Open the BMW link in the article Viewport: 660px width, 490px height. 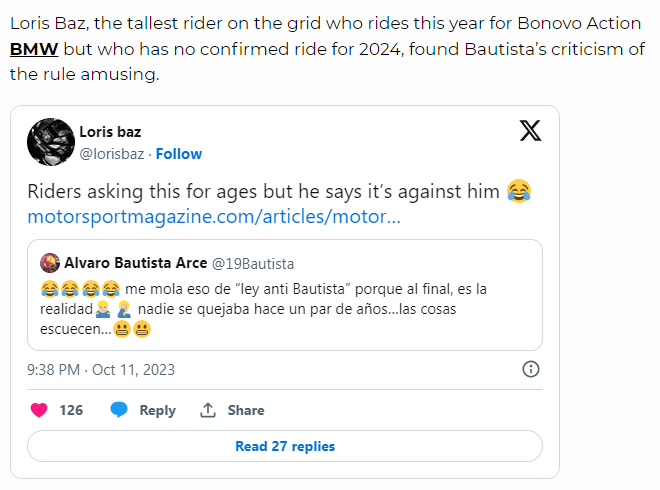pyautogui.click(x=33, y=48)
